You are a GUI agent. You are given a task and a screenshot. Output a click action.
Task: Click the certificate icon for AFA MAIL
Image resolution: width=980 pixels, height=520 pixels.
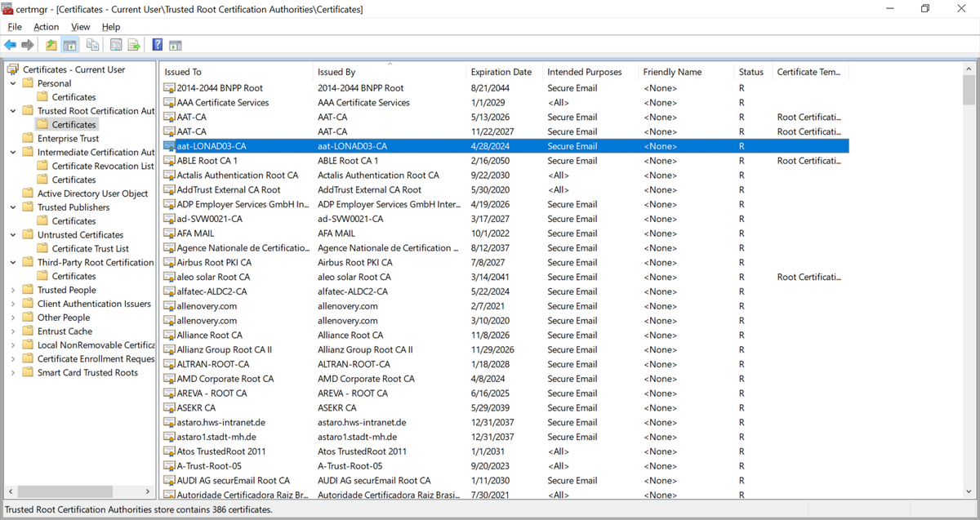170,233
